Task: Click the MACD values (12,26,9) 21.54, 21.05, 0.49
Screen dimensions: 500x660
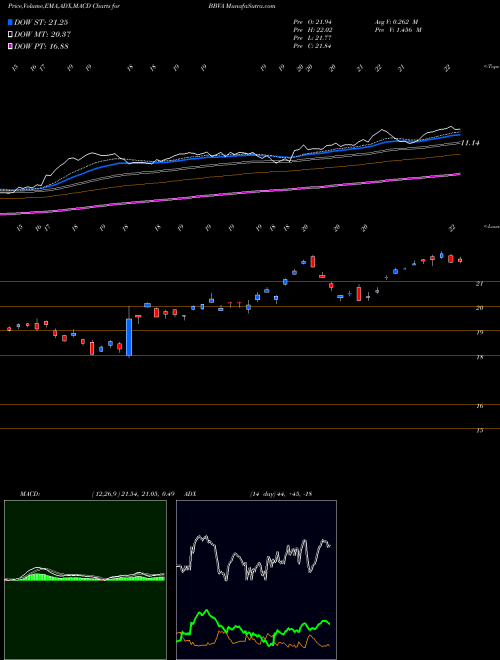Action: tap(133, 494)
